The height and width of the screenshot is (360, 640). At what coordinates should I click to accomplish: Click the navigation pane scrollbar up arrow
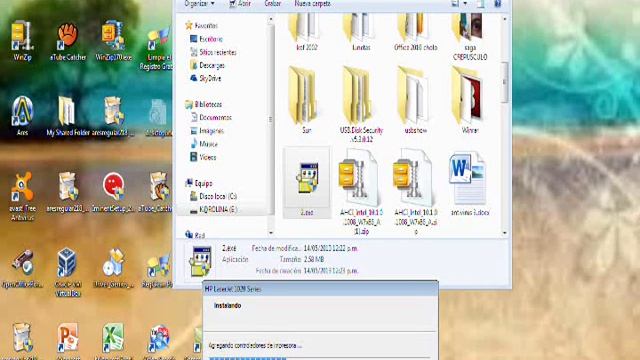[x=271, y=19]
